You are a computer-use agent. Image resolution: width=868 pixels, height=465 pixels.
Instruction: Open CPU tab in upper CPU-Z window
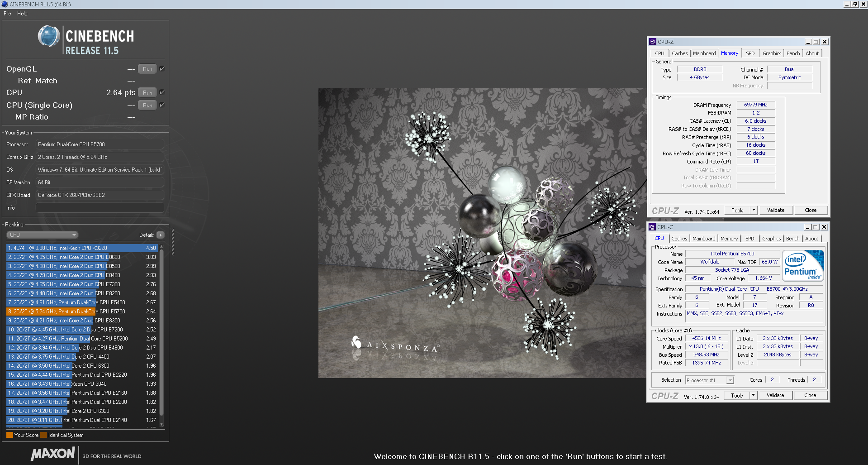click(x=660, y=53)
